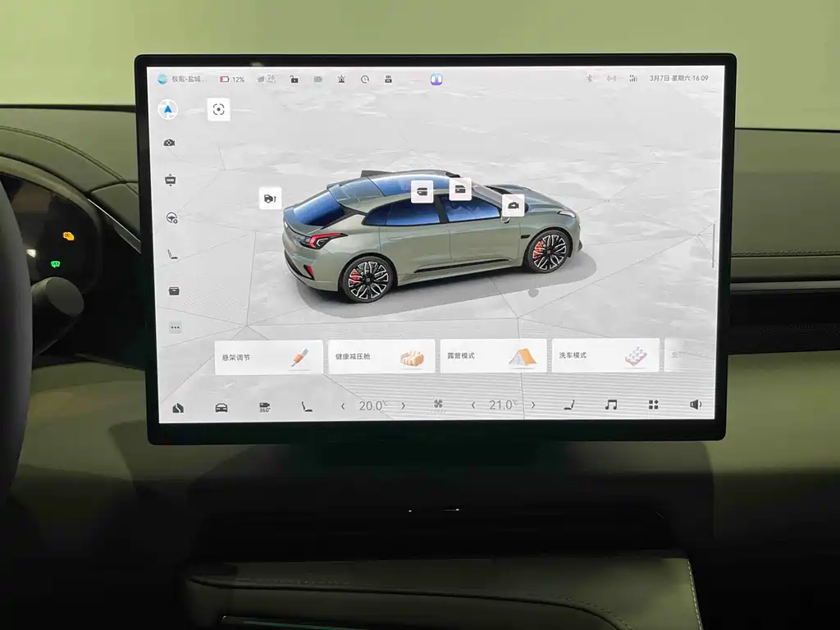Select the 悬架调节 suspension card
Screen dimensions: 840x630
coord(268,357)
